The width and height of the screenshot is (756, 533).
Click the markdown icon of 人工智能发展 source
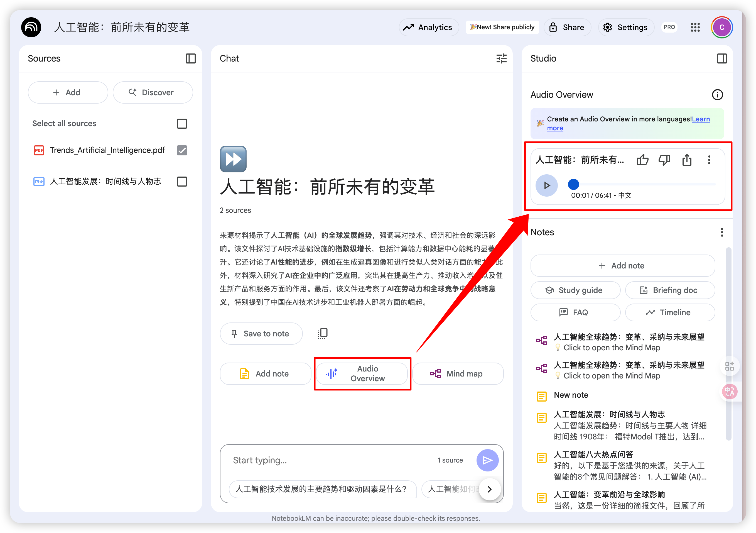pyautogui.click(x=39, y=182)
